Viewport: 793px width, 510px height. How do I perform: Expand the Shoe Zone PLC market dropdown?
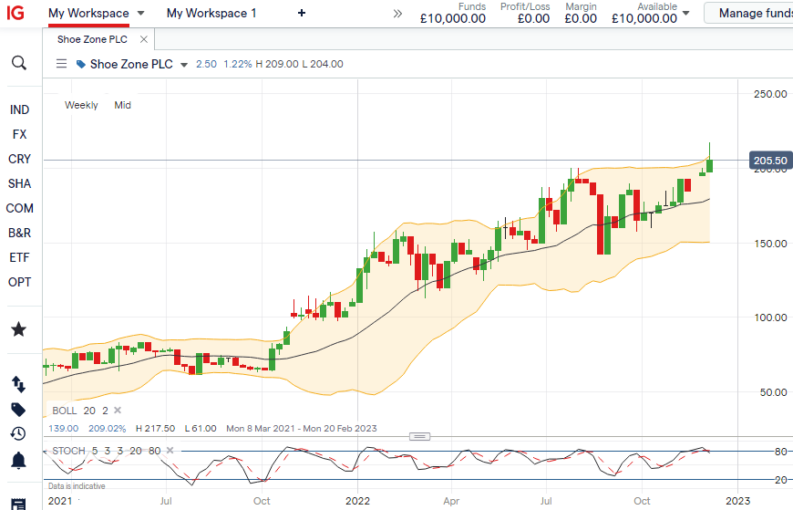click(184, 65)
